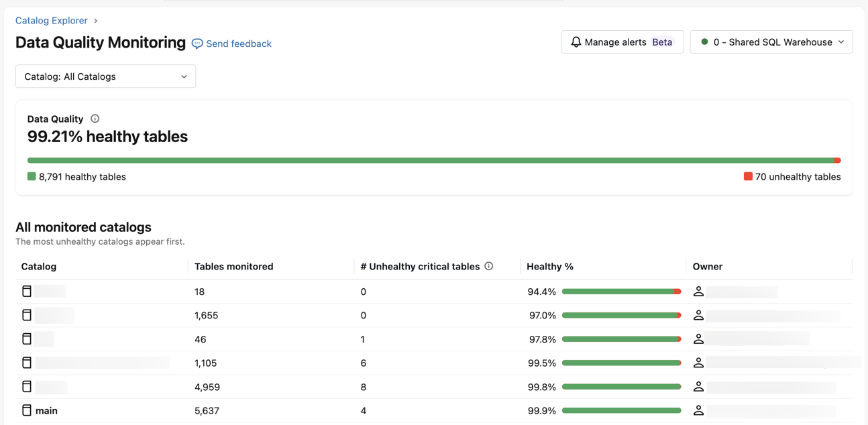This screenshot has height=425, width=868.
Task: Click the All monitored catalogs heading
Action: click(83, 227)
